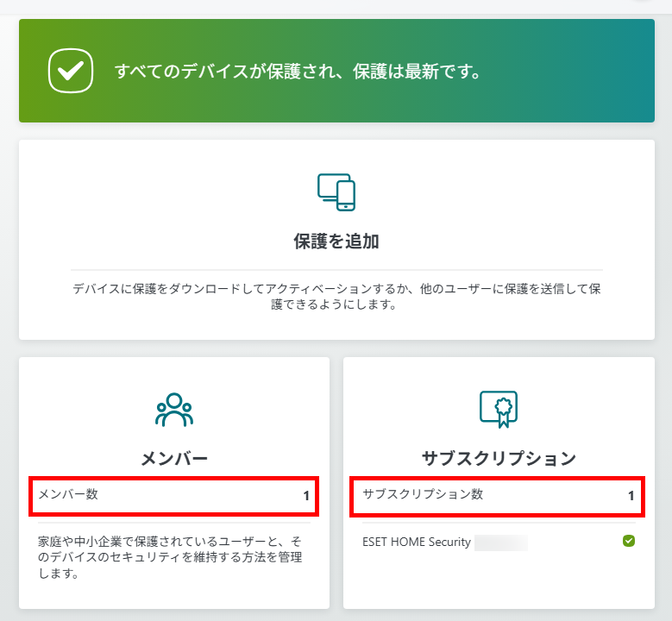Click the certificate icon above サブスクリプション
Screen dimensions: 672x621
point(498,410)
